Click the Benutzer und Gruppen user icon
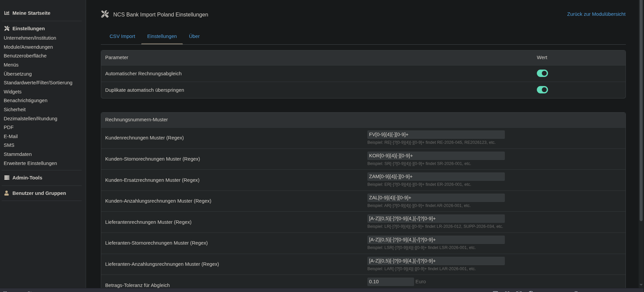644x292 pixels. point(7,193)
